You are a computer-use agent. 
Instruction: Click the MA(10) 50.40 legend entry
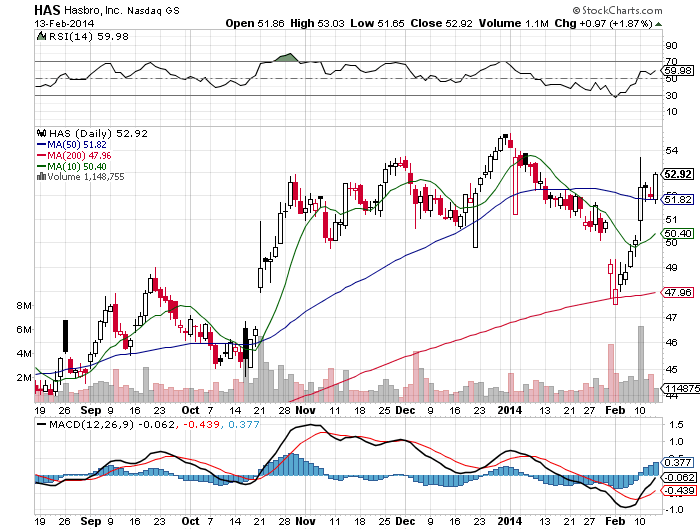77,167
